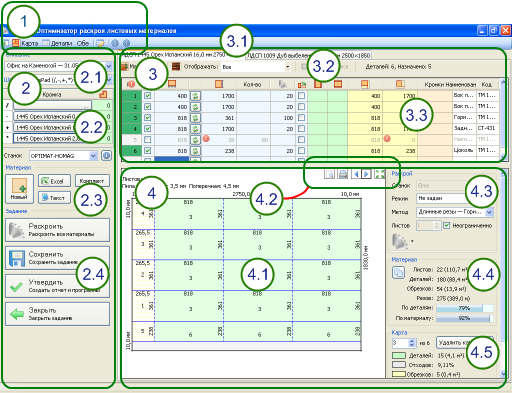Toggle the Неограниченно checkbox
512x393 pixels.
[447, 226]
